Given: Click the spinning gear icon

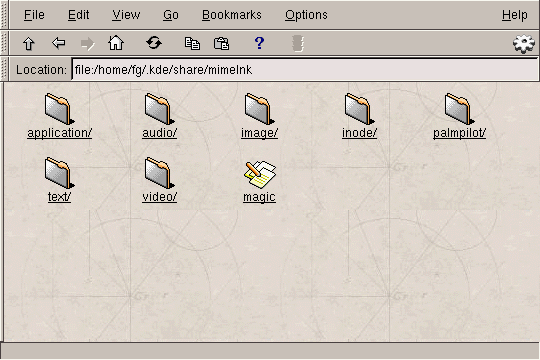Looking at the screenshot, I should (524, 44).
